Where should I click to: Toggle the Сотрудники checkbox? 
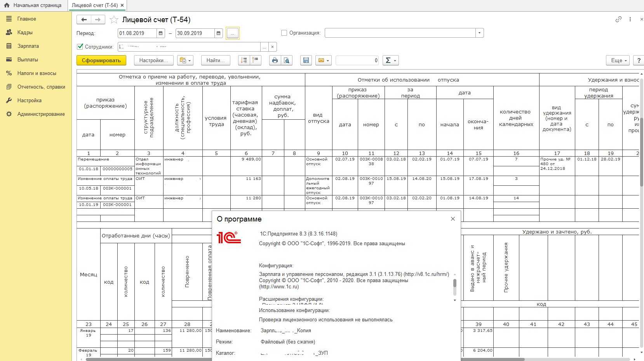point(80,47)
